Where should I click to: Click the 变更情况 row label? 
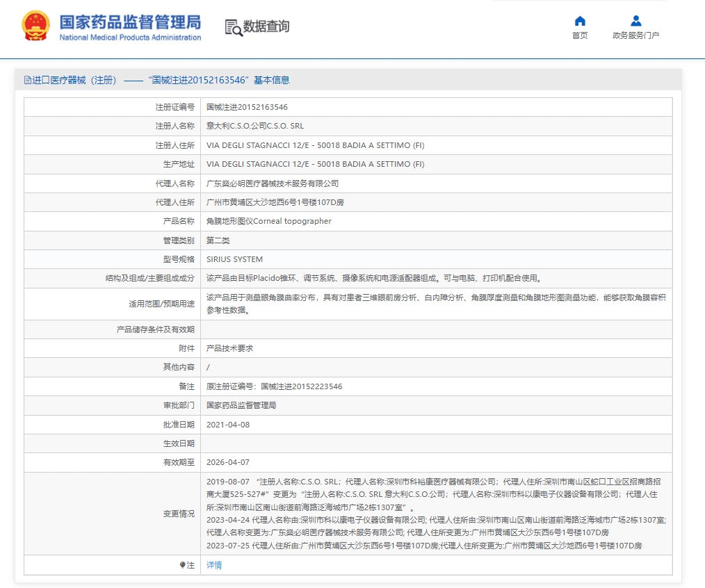click(x=179, y=514)
